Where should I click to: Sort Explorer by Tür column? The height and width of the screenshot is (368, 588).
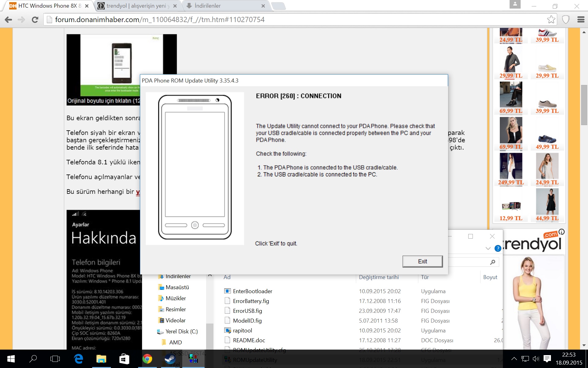pos(425,277)
